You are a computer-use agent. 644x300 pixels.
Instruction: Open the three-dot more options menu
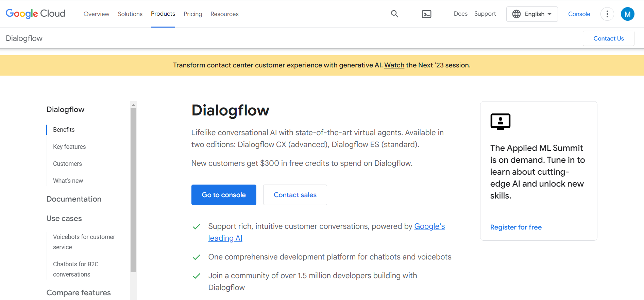[607, 14]
